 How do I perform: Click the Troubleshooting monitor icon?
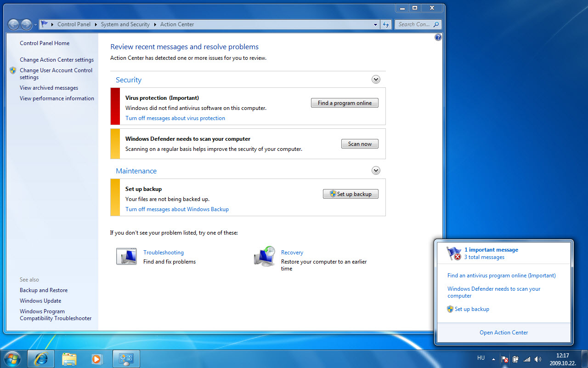[126, 256]
